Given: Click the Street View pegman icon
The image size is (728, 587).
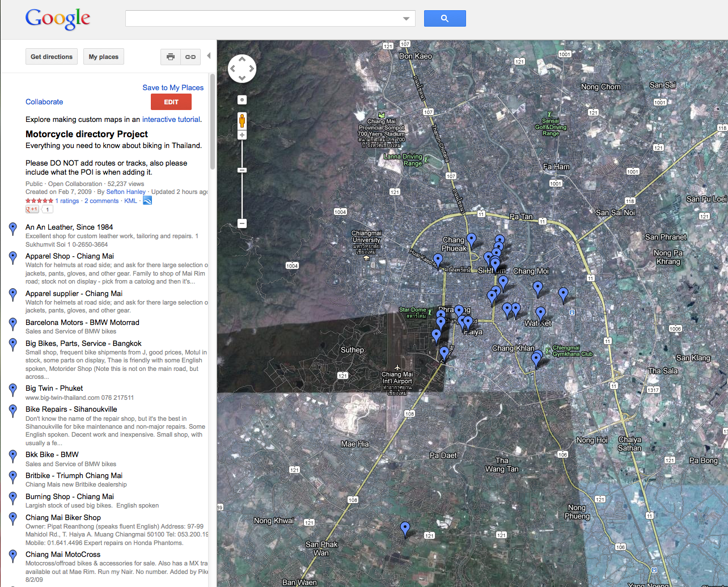Looking at the screenshot, I should [242, 120].
